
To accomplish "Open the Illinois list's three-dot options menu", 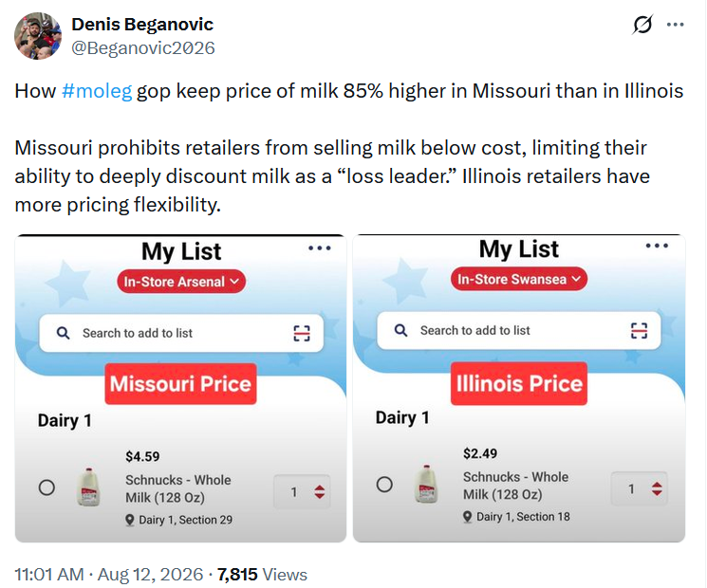I will click(x=657, y=246).
